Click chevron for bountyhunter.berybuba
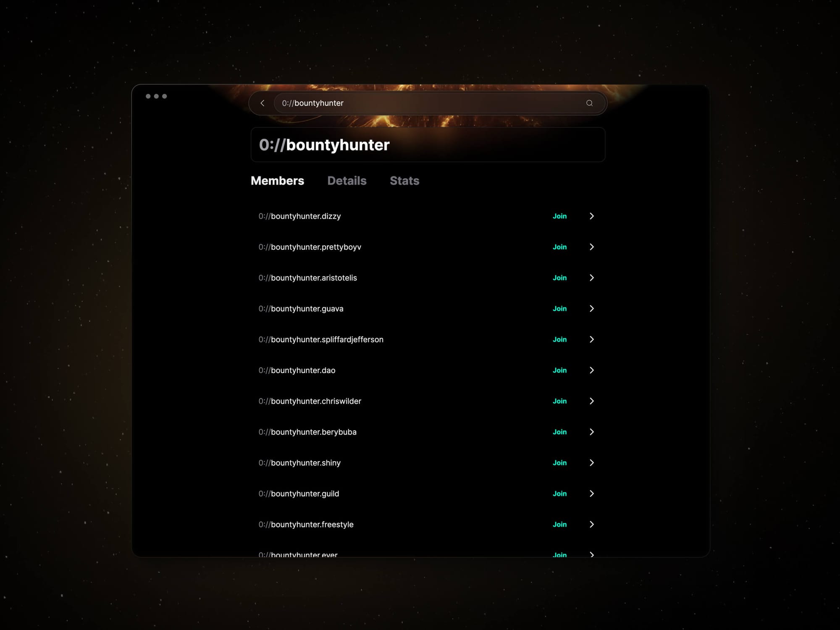Image resolution: width=840 pixels, height=630 pixels. click(591, 432)
